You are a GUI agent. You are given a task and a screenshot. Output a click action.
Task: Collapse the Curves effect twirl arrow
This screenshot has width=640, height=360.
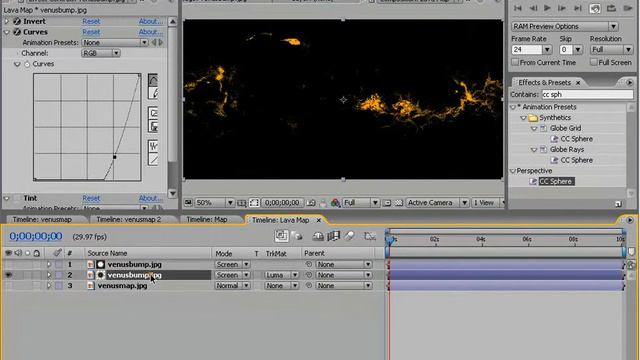pos(7,32)
